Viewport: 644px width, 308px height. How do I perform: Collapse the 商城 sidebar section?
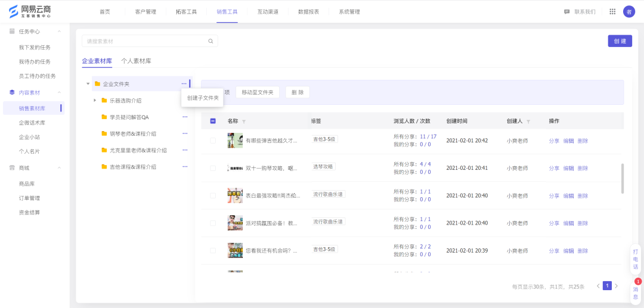point(59,168)
